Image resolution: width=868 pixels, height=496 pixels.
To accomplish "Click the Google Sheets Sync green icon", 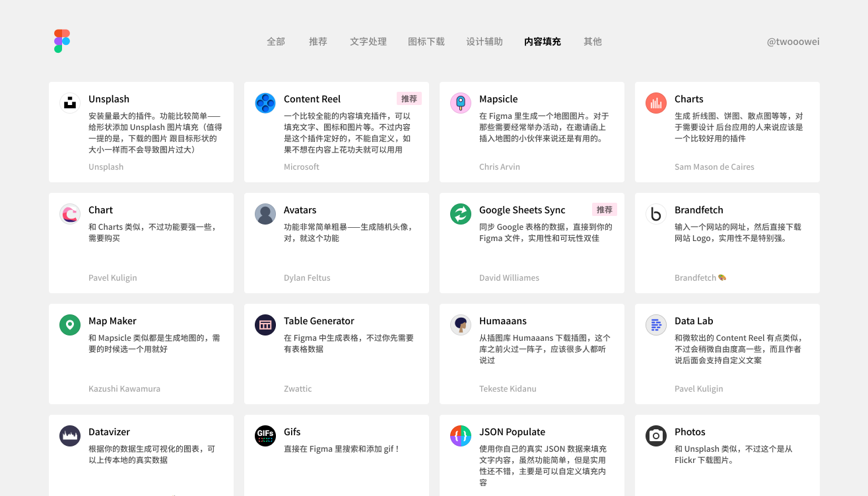I will click(461, 214).
